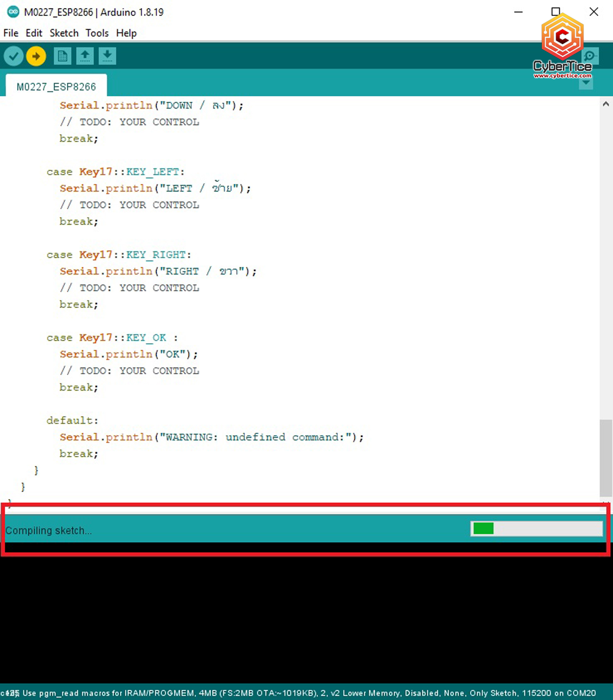Open the File menu
This screenshot has width=613, height=700.
pos(11,33)
